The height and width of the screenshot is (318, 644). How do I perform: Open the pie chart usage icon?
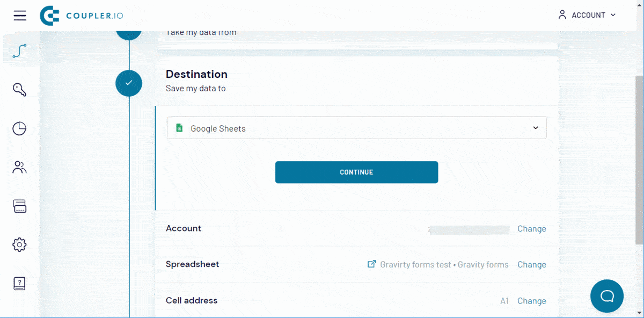coord(19,128)
